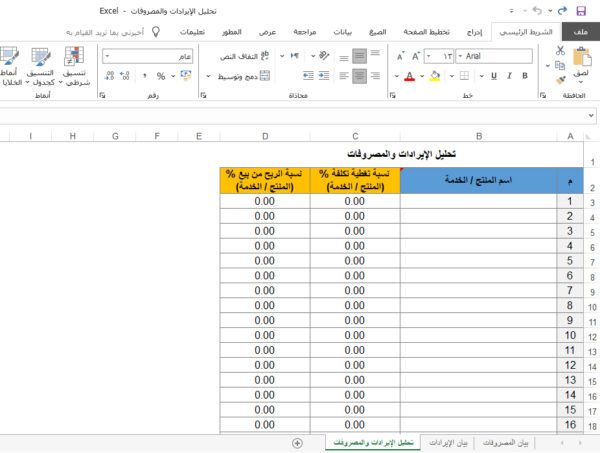Viewport: 600px width, 453px height.
Task: Switch to the Review tab (مراجعة)
Action: [305, 32]
